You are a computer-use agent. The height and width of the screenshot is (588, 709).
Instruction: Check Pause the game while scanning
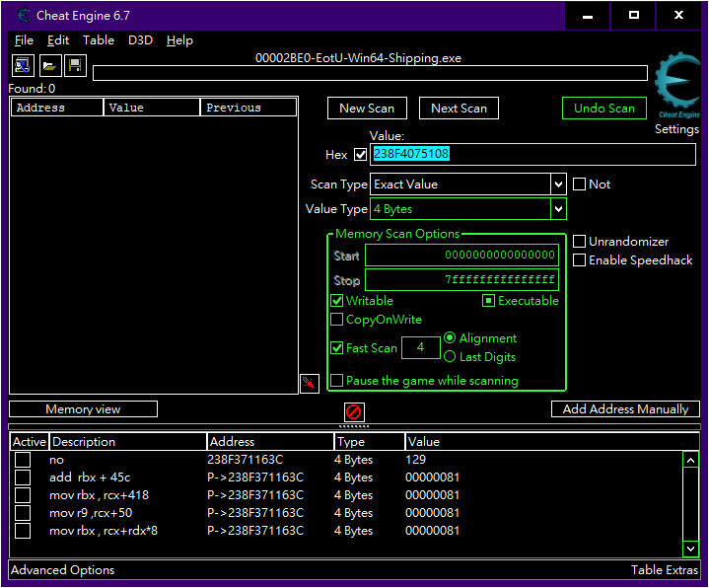pyautogui.click(x=337, y=381)
